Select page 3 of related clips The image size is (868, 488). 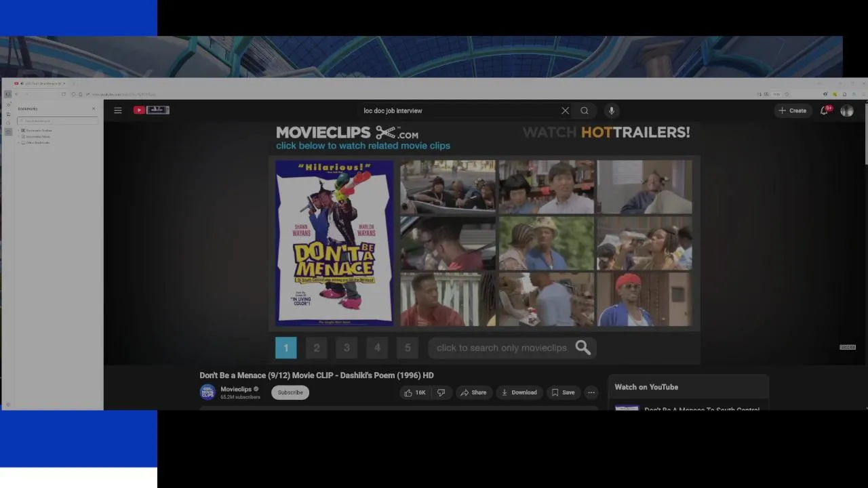[347, 348]
